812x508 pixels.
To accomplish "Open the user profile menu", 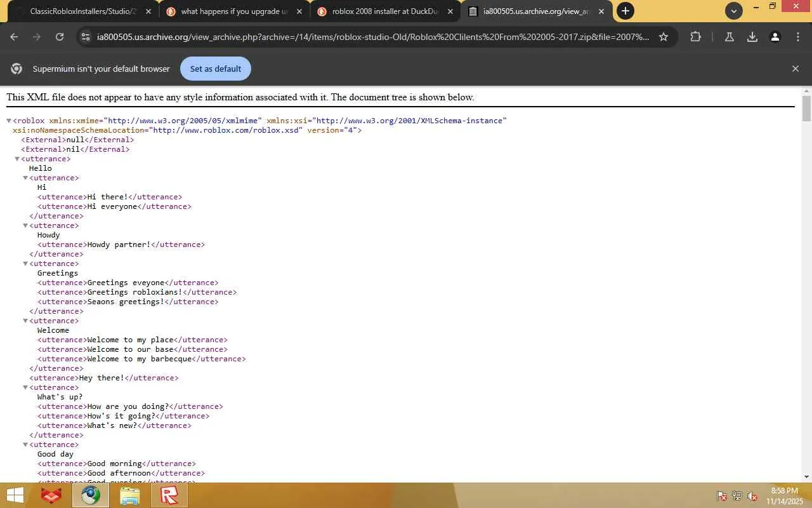I will click(x=775, y=37).
